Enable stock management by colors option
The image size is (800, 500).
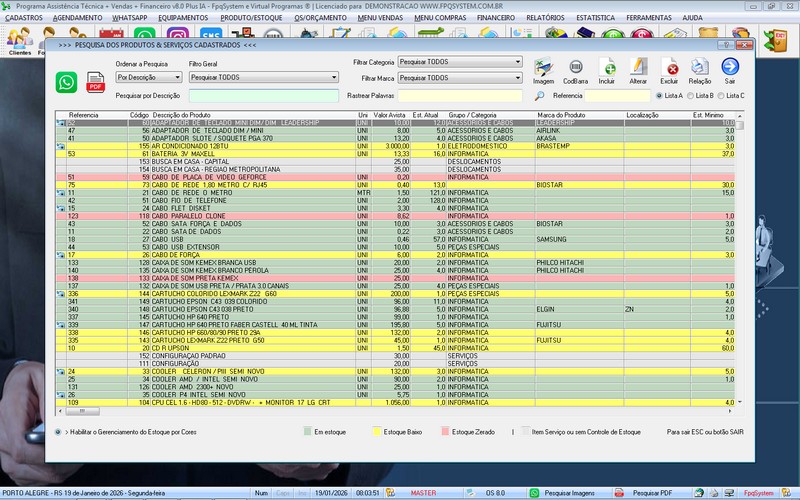[x=58, y=432]
